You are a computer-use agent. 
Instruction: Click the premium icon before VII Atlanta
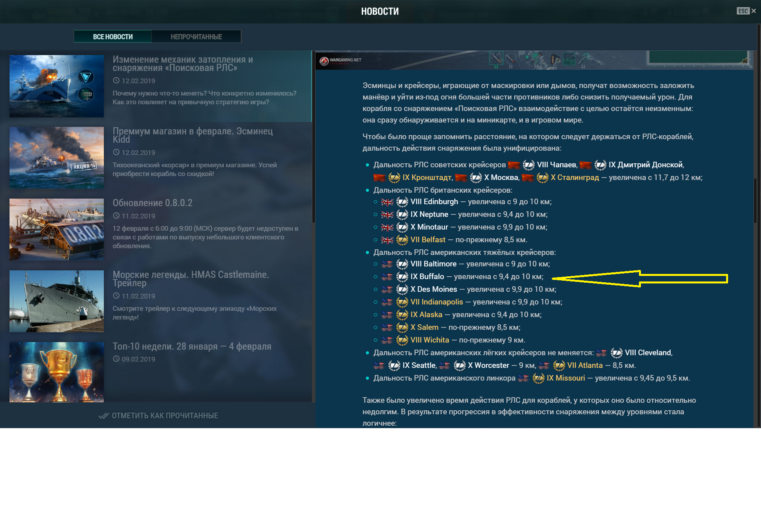click(x=559, y=366)
